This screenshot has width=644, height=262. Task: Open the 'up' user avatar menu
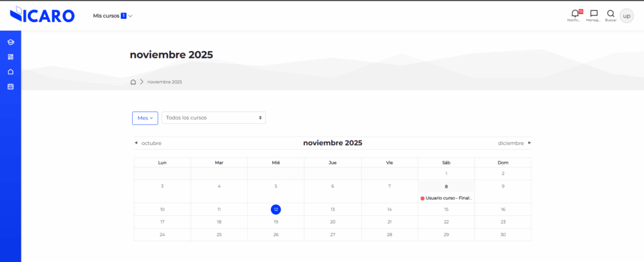[626, 16]
